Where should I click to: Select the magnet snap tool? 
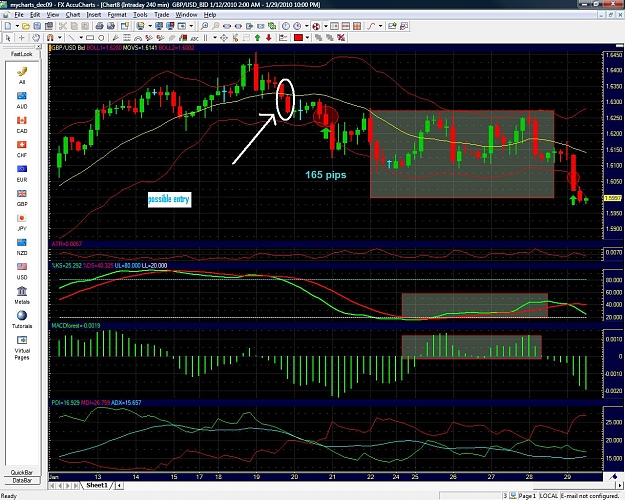(50, 38)
